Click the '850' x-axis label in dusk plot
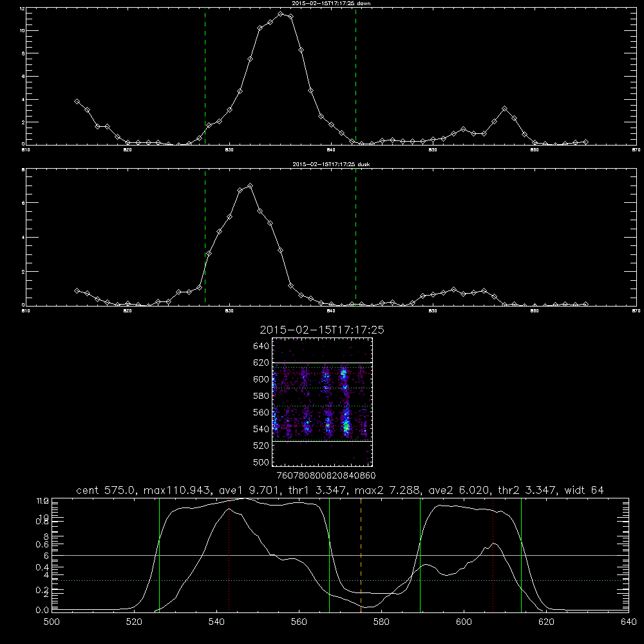 [433, 311]
